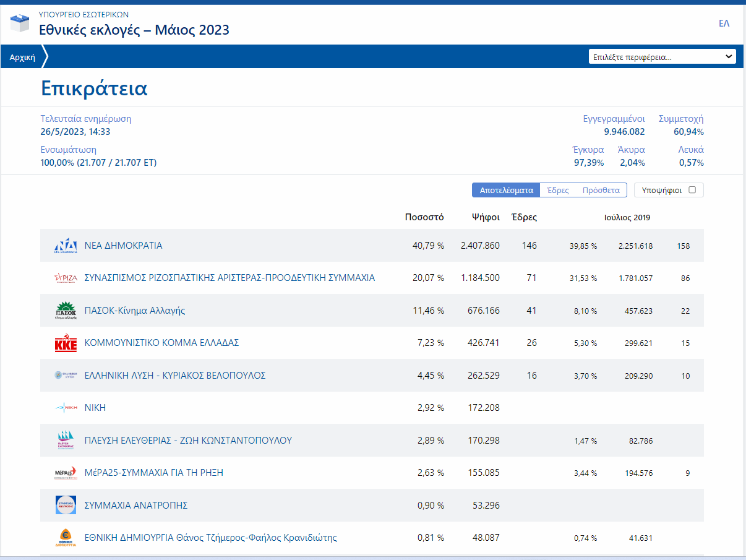Viewport: 746px width, 560px height.
Task: Open the ΚΟΜΜΟΥΝΙΣΤΙΚΟ ΚΟΜΜΑ ΕΛΛΑΔΑΣ link
Action: pyautogui.click(x=161, y=343)
